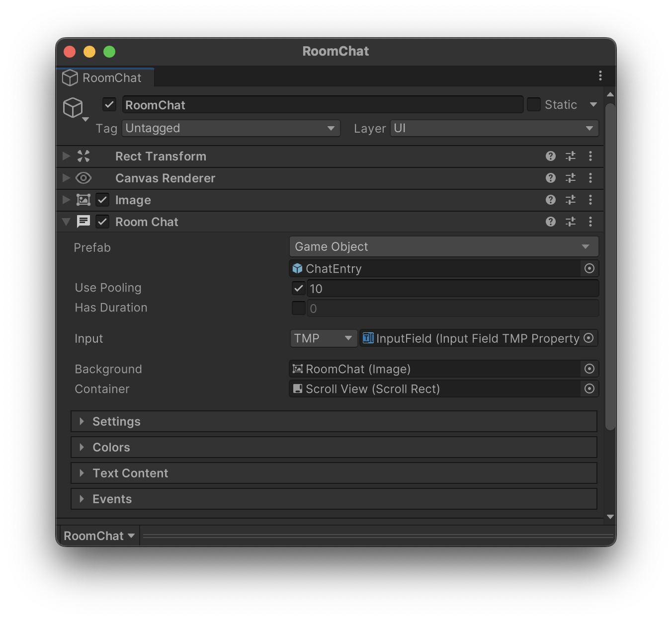
Task: Open the Layer dropdown set to UI
Action: click(494, 129)
